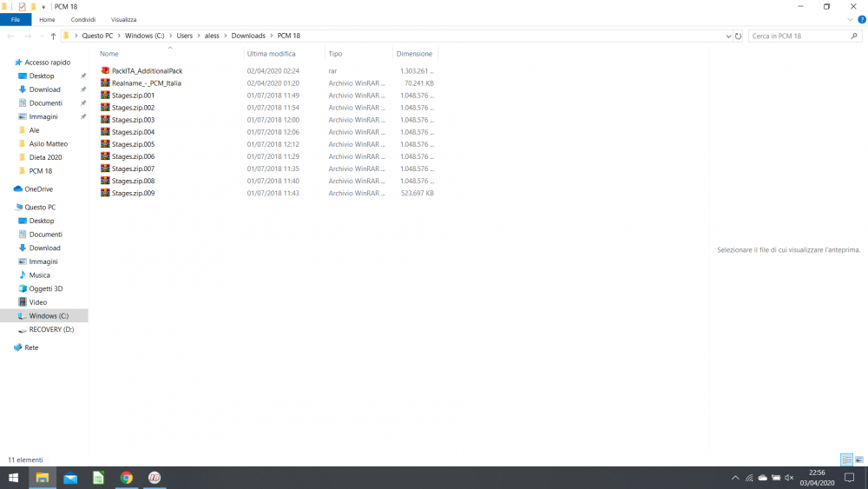Refresh the PCM 18 folder view
The image size is (868, 489).
[738, 36]
